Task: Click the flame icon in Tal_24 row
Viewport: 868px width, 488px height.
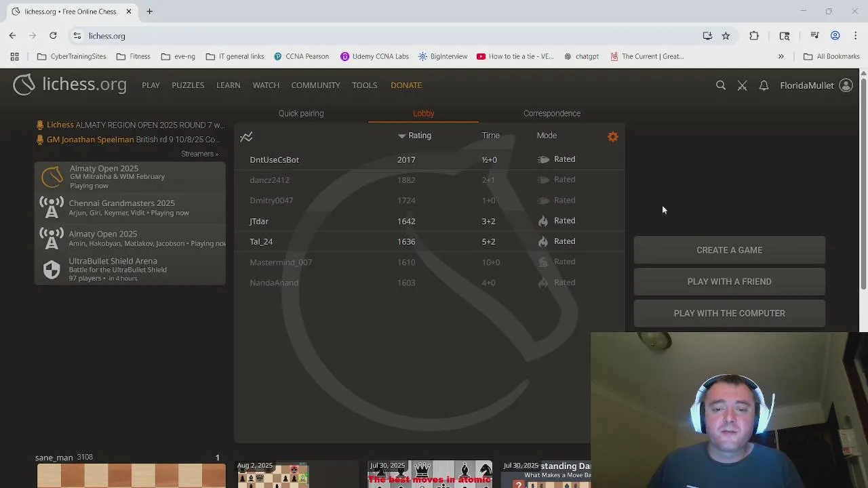Action: 542,241
